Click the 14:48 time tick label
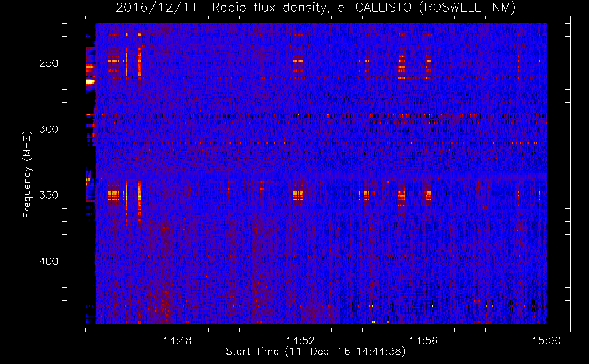 pyautogui.click(x=178, y=341)
